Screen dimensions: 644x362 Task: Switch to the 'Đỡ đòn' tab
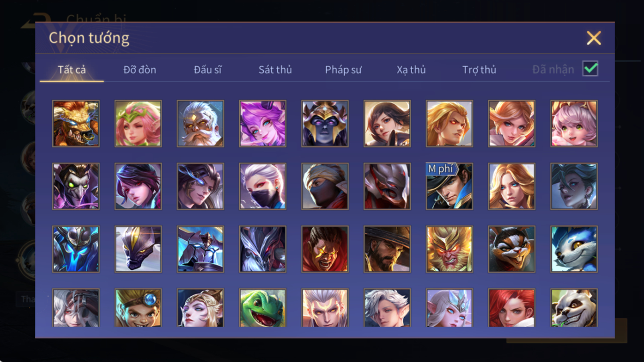tap(140, 70)
